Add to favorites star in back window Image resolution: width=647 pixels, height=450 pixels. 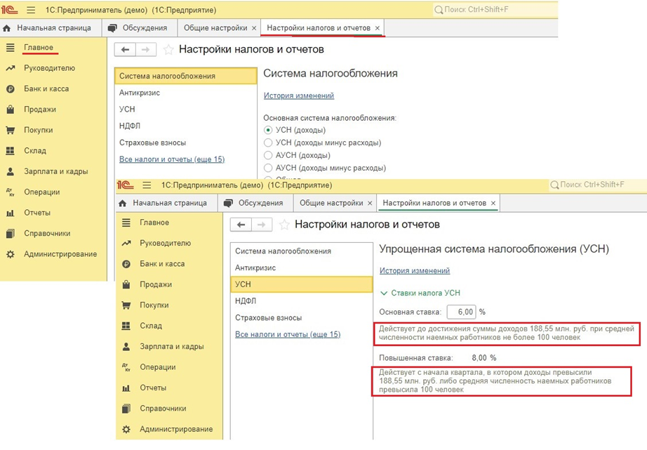(x=168, y=50)
